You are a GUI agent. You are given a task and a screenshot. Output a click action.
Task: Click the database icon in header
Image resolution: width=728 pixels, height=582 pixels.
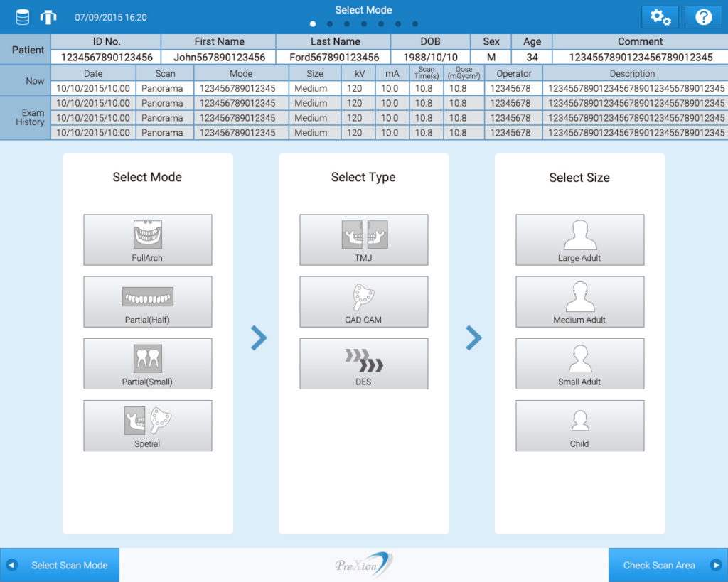[23, 16]
